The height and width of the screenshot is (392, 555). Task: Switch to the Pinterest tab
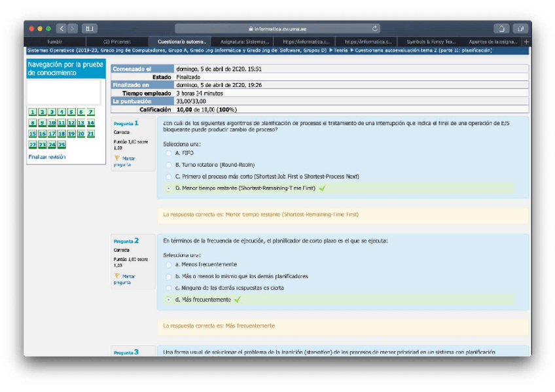(x=117, y=41)
